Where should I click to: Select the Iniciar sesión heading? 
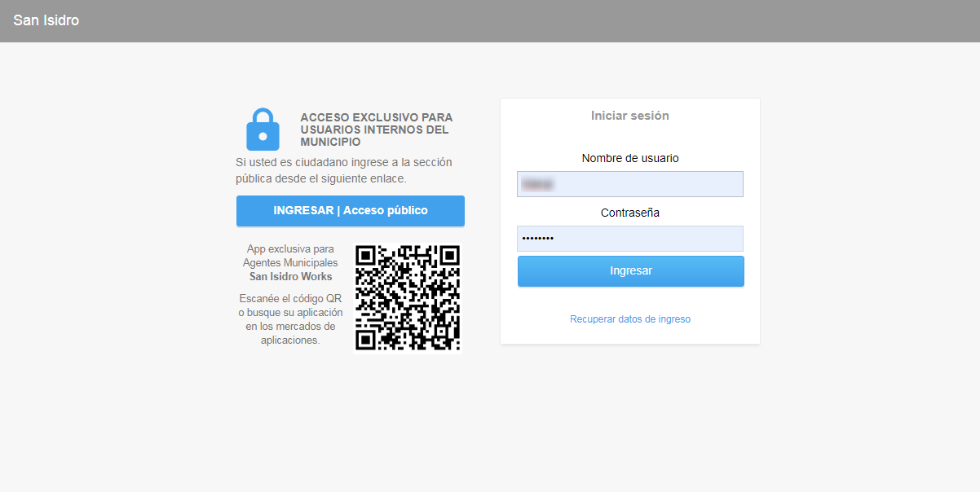coord(630,116)
